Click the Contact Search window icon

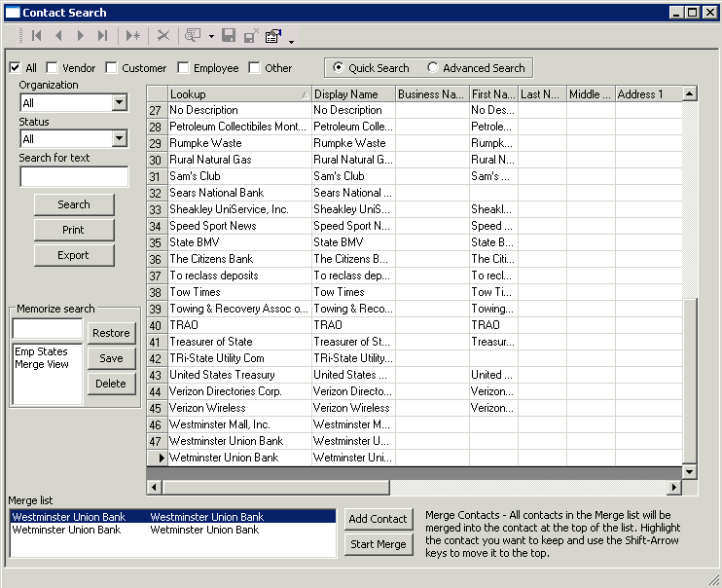[x=13, y=13]
